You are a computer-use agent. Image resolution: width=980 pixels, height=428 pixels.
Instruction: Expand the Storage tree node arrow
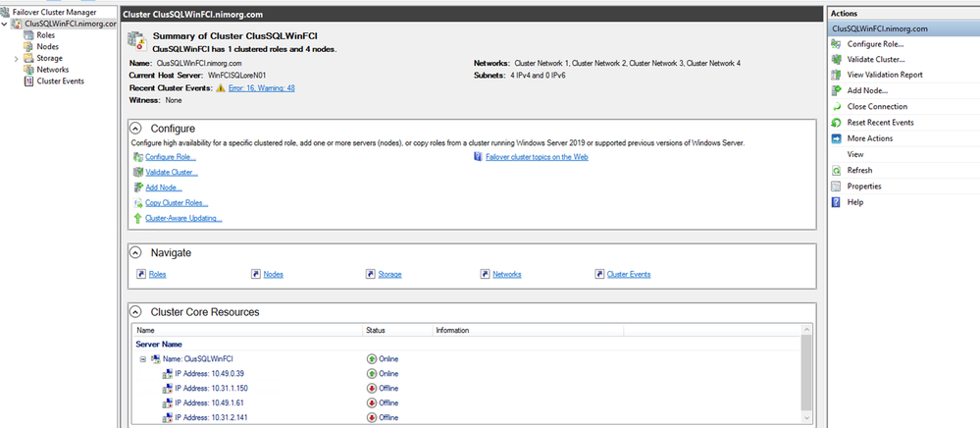pos(16,59)
